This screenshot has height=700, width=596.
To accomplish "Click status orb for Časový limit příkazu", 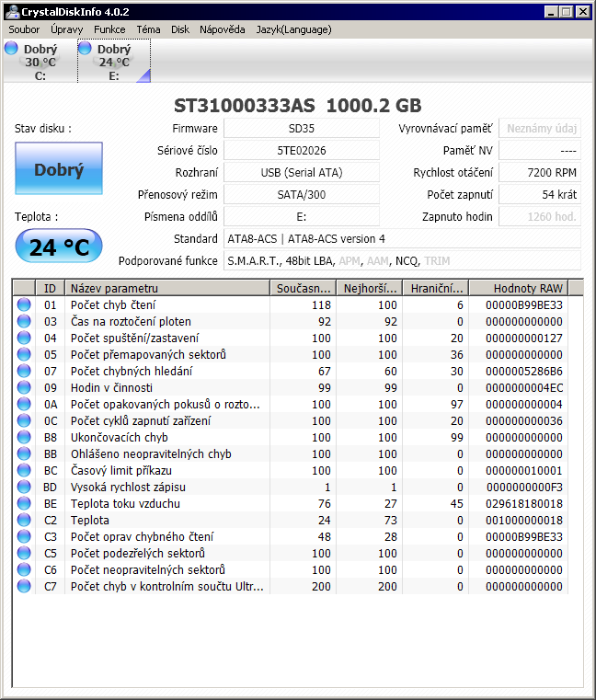I will pyautogui.click(x=24, y=470).
